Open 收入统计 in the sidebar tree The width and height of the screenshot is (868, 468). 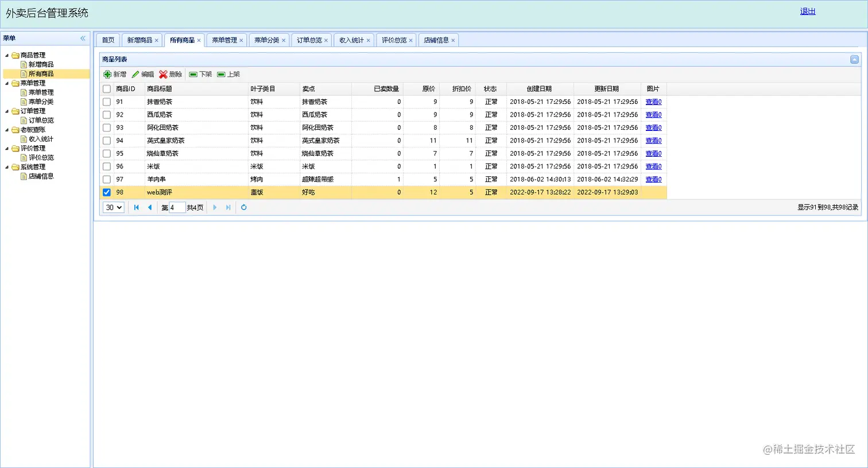pyautogui.click(x=41, y=139)
